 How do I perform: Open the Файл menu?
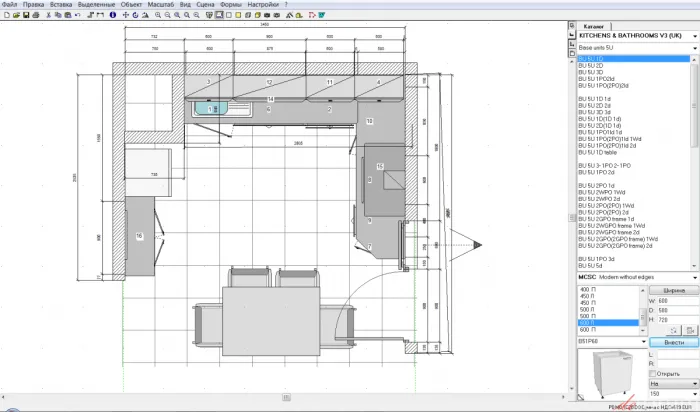click(10, 5)
